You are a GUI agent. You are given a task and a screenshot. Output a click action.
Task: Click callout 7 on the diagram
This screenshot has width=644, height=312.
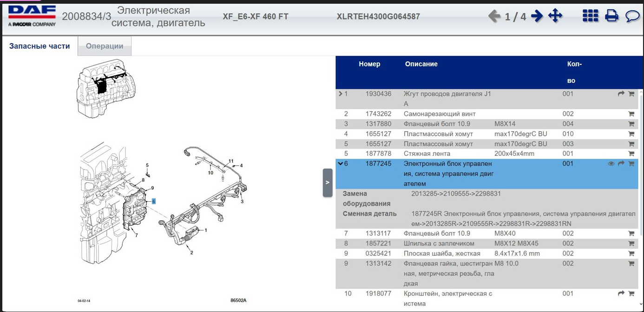(x=136, y=235)
